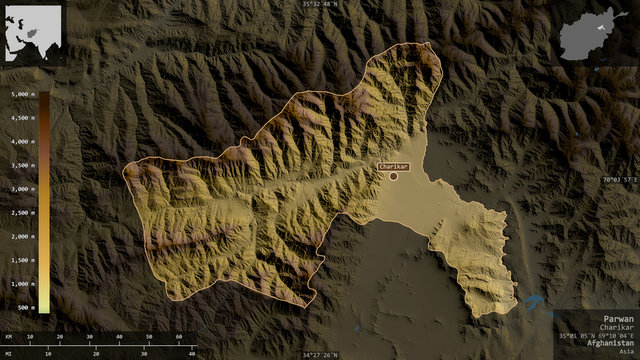640x360 pixels.
Task: Click the 5,000 m elevation label
Action: click(x=23, y=94)
